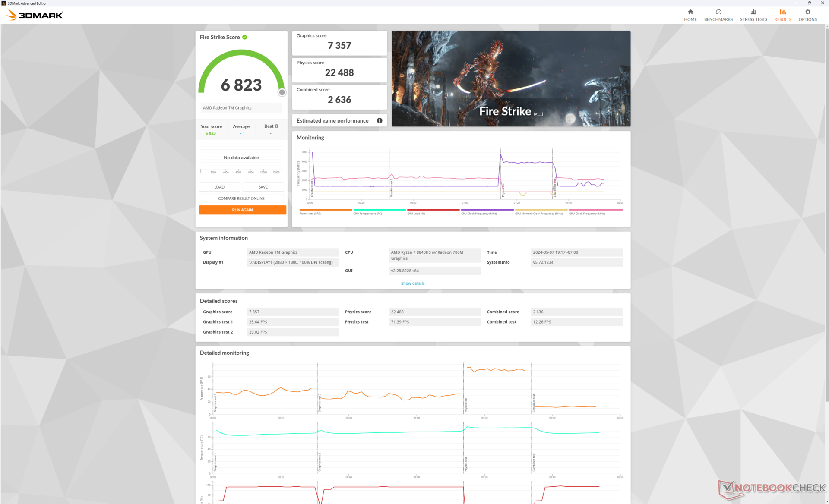Toggle CPU Temperature legend swatch
Image resolution: width=829 pixels, height=504 pixels.
[379, 210]
